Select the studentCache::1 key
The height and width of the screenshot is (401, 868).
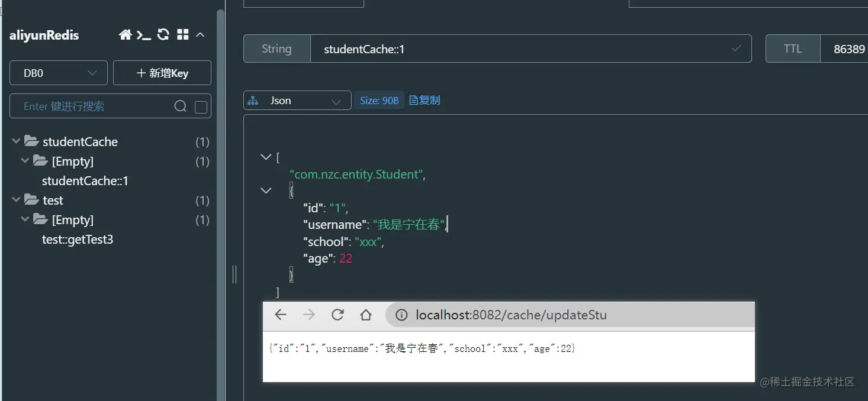coord(85,181)
